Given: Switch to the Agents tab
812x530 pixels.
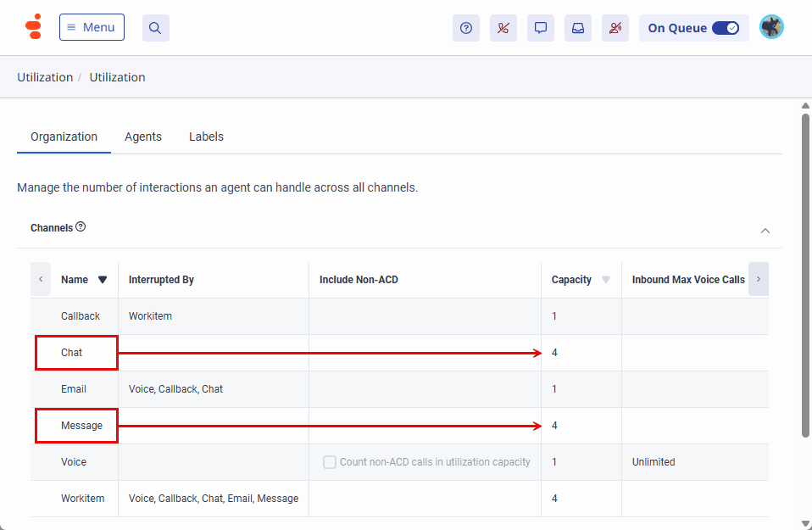Looking at the screenshot, I should pos(142,137).
